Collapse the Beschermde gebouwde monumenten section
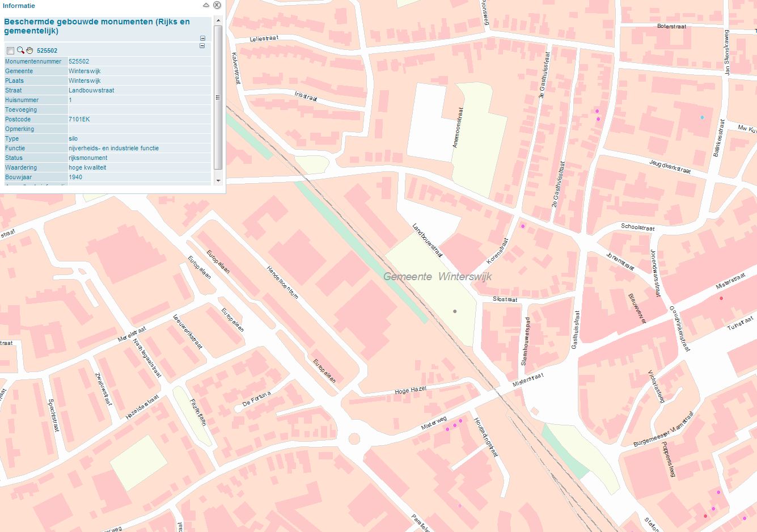 (202, 39)
